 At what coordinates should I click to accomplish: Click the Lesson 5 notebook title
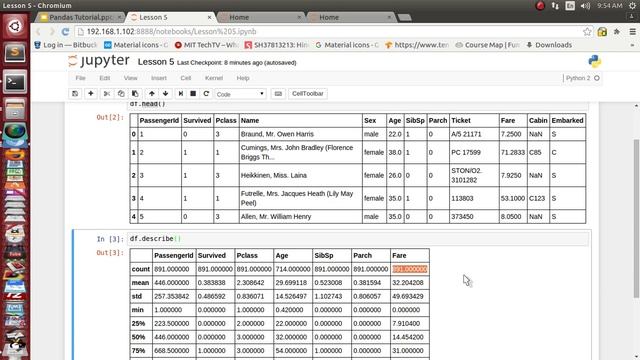coord(156,62)
